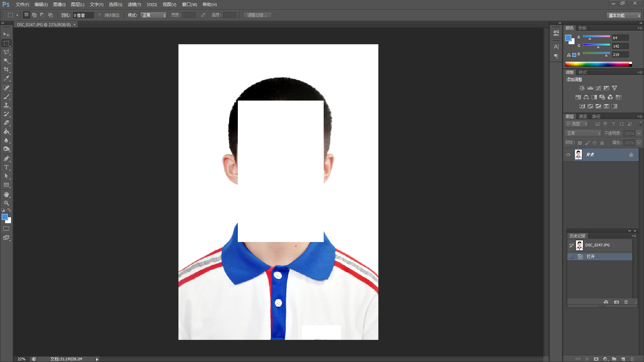
Task: Click the feather 羽化 input field
Action: coord(83,15)
